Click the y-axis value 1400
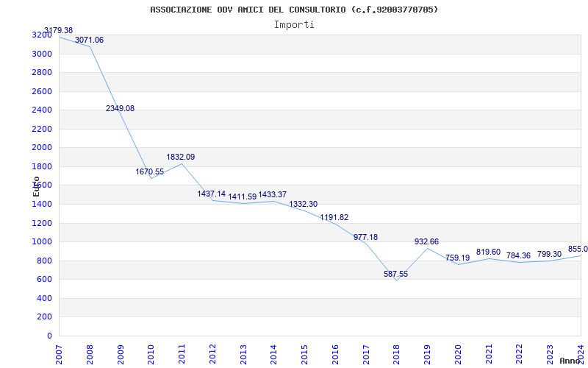Image resolution: width=588 pixels, height=368 pixels. pos(42,205)
